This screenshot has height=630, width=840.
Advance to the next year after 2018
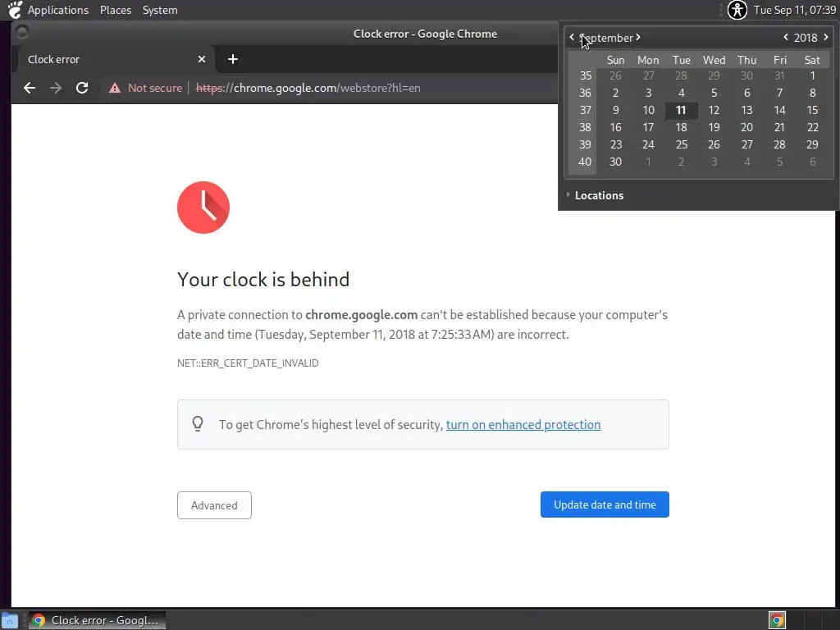(x=825, y=38)
